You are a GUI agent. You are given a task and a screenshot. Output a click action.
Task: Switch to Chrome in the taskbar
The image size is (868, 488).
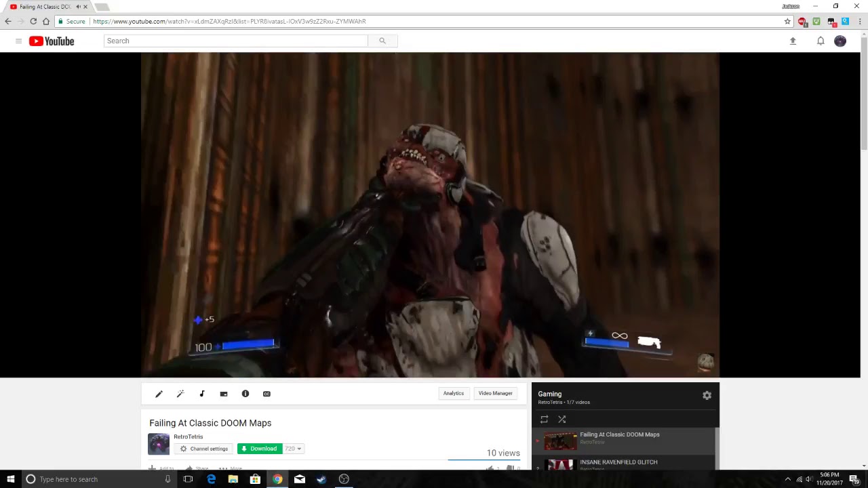point(277,479)
